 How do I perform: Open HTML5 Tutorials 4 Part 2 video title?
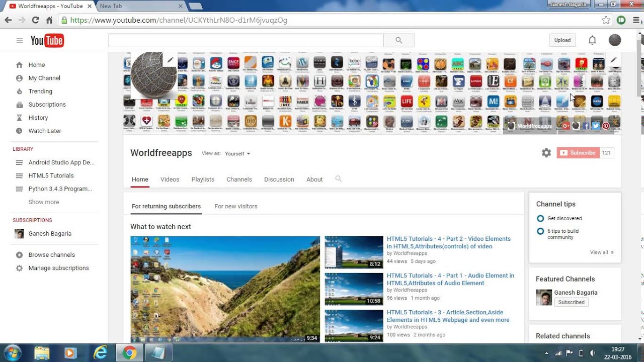[449, 242]
